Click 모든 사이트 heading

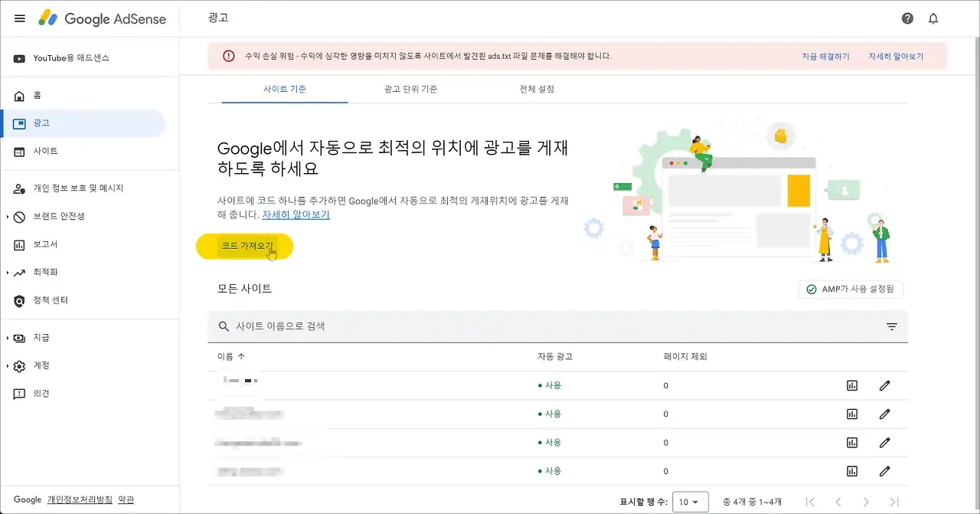click(245, 289)
